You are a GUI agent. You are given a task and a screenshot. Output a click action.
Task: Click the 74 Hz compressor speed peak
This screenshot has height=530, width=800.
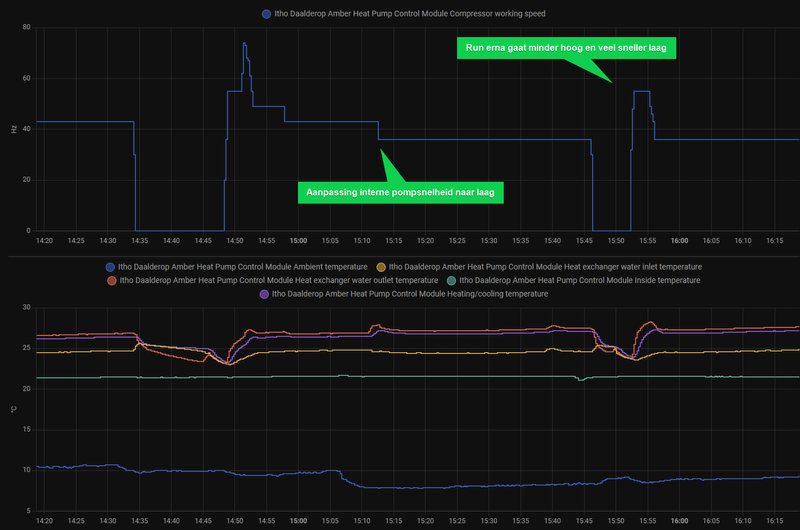pyautogui.click(x=244, y=44)
